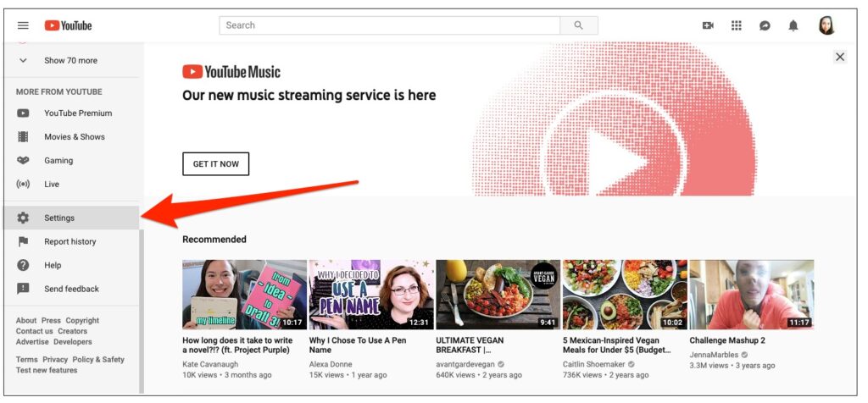Click the Contact us footer link

tap(34, 331)
